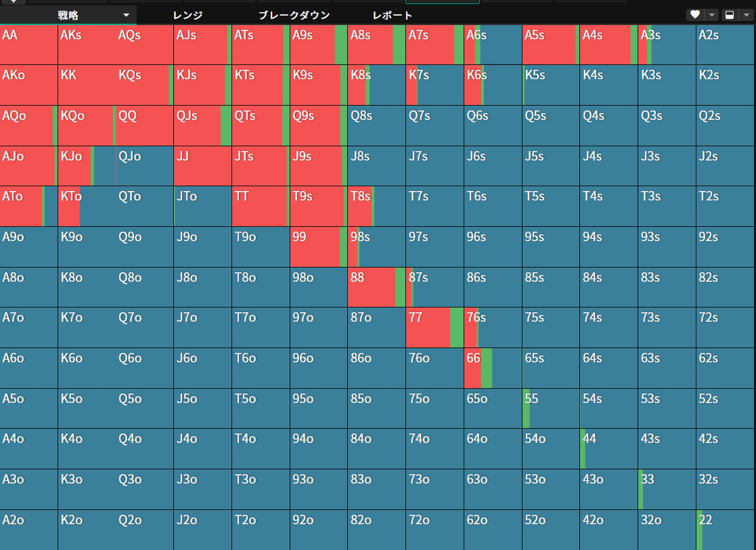Click the 66 pocket pair cell
Viewport: 756px width, 550px height.
point(493,368)
